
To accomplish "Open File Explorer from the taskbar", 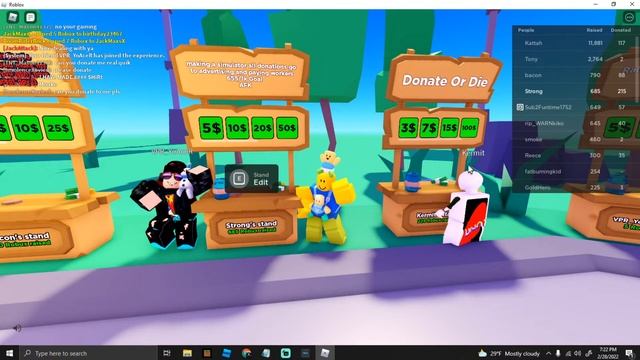I will 187,353.
